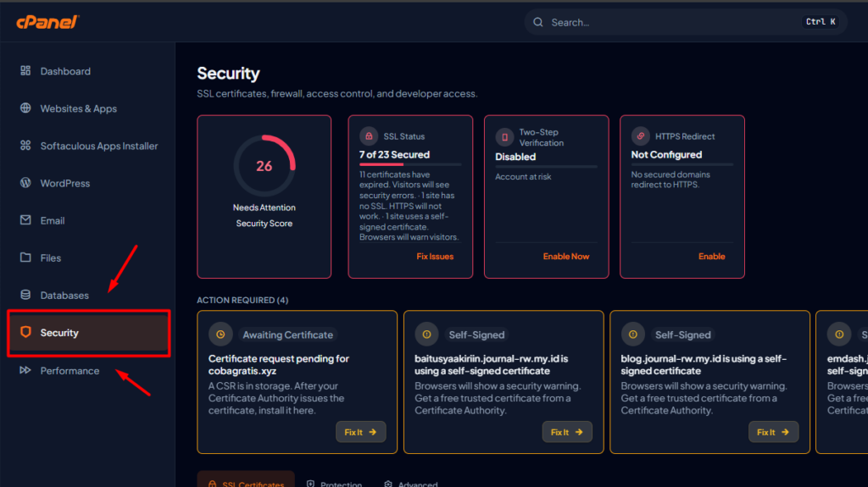Switch to the Protection tab
This screenshot has width=868, height=487.
pos(334,483)
